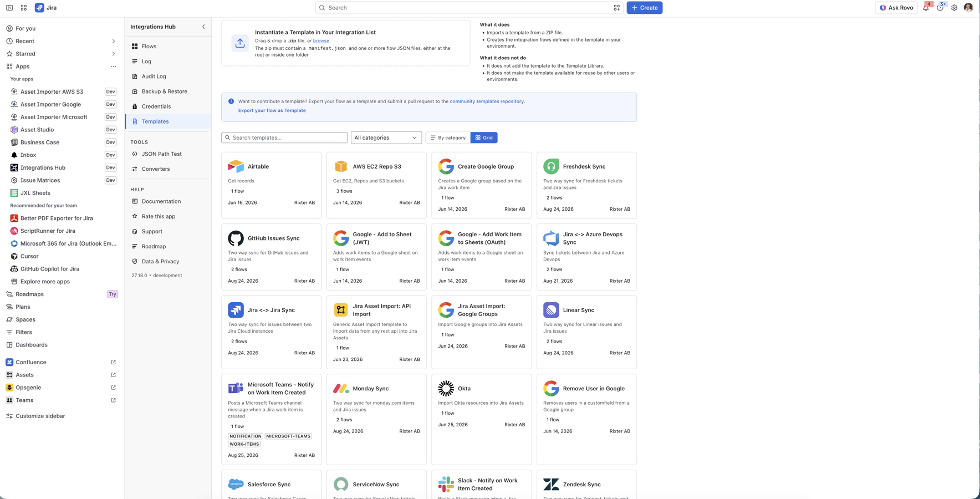This screenshot has width=980, height=499.
Task: Click the Ask Rovo button
Action: pos(896,8)
